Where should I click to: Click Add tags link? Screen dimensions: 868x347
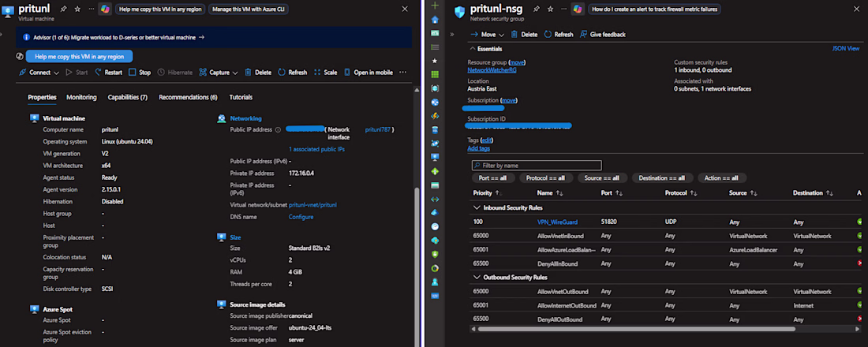point(479,148)
